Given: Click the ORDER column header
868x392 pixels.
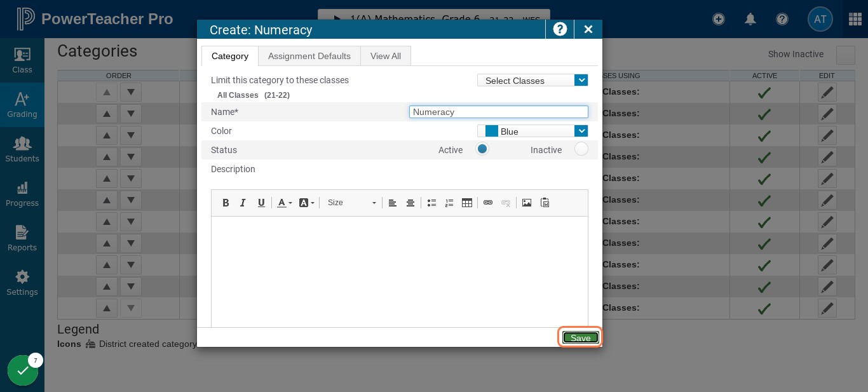Looking at the screenshot, I should coord(119,76).
